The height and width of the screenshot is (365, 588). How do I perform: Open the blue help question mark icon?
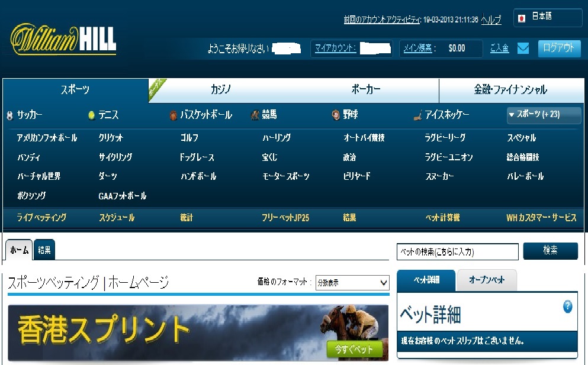pyautogui.click(x=568, y=306)
